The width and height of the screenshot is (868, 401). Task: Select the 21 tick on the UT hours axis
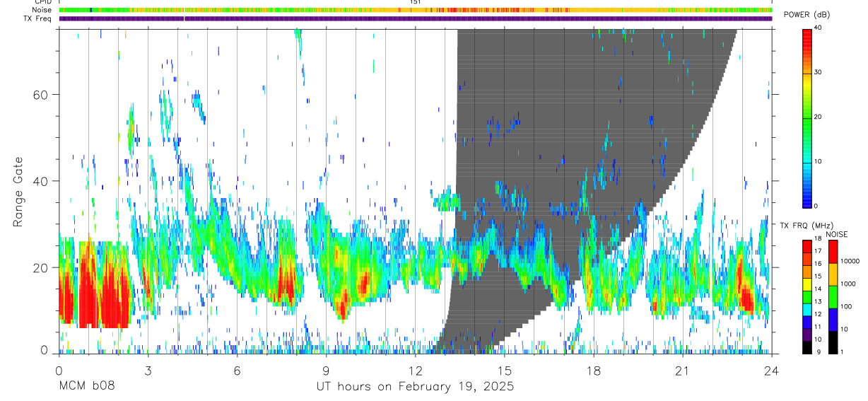[682, 370]
